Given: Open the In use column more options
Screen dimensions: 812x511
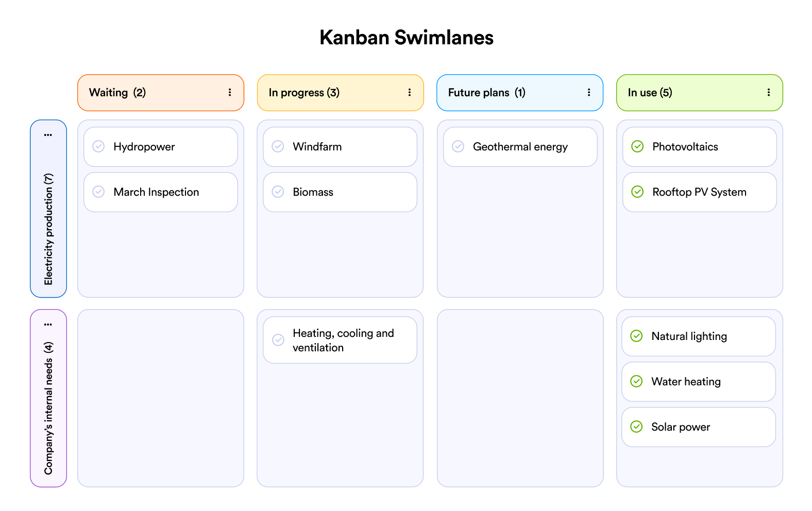Looking at the screenshot, I should point(769,92).
